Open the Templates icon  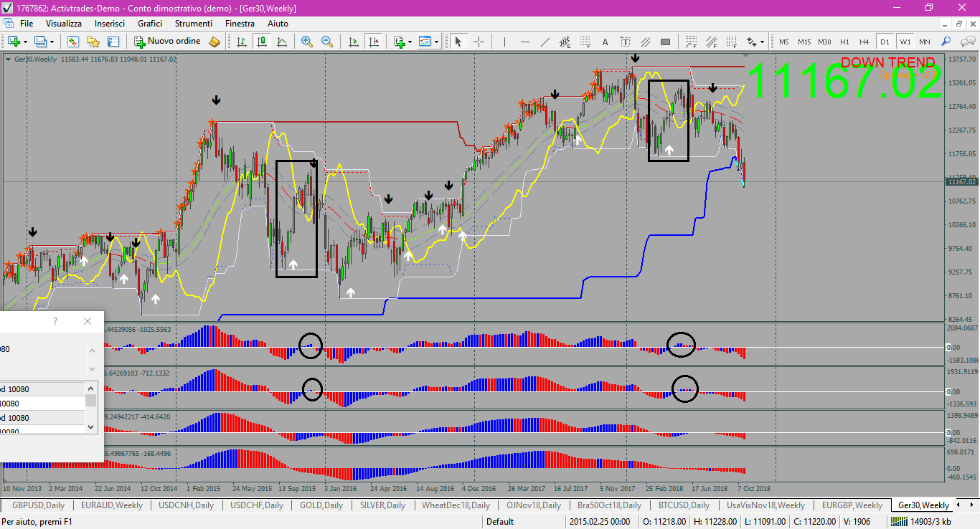click(x=425, y=42)
